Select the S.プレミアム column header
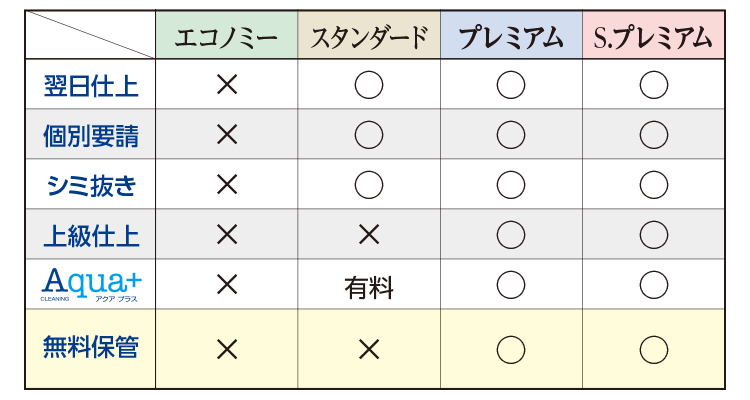The height and width of the screenshot is (400, 750). point(653,35)
